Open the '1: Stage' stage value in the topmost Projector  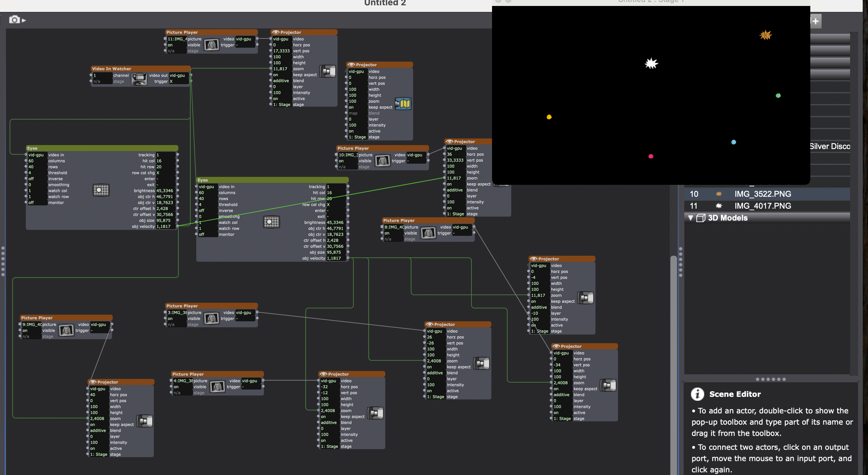[282, 105]
